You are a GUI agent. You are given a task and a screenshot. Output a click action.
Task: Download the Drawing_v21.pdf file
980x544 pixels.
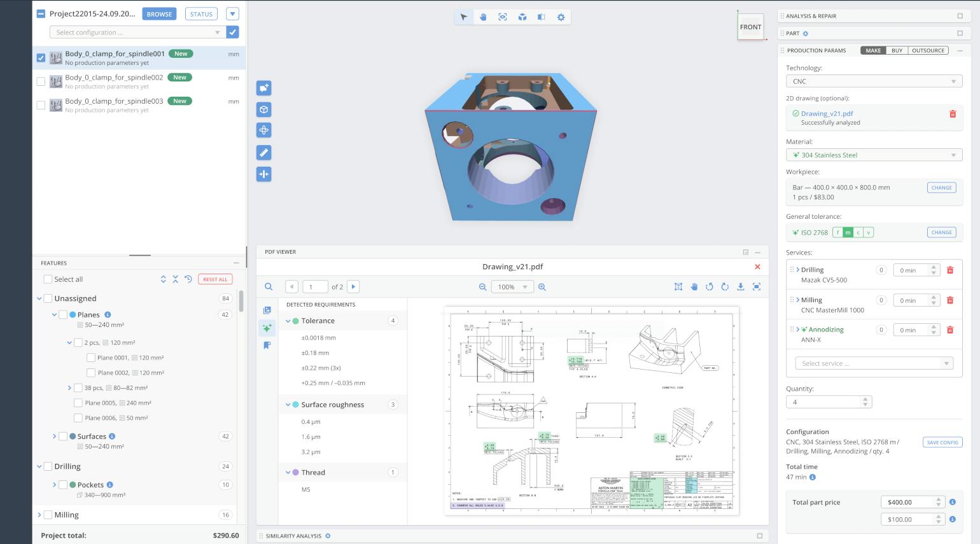tap(741, 287)
